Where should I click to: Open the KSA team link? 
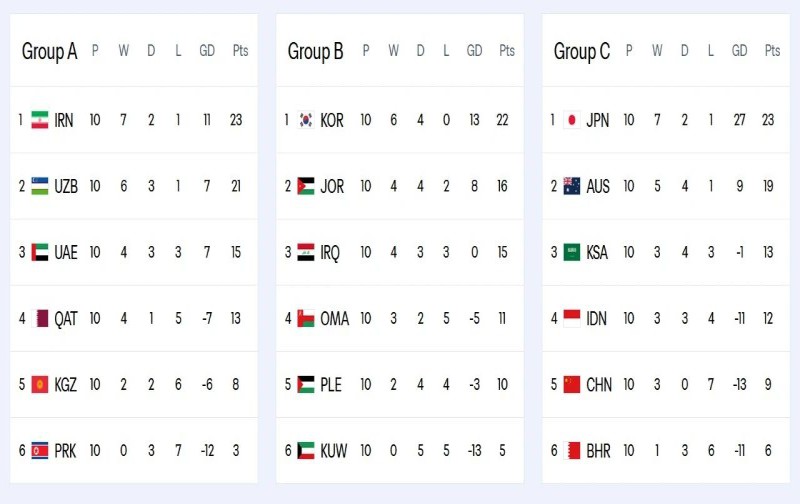(598, 253)
